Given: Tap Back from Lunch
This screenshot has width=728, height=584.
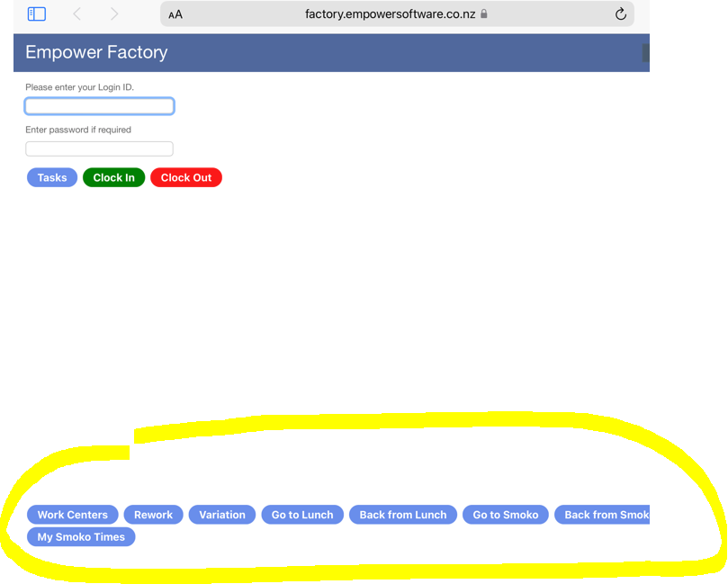Looking at the screenshot, I should [x=403, y=515].
